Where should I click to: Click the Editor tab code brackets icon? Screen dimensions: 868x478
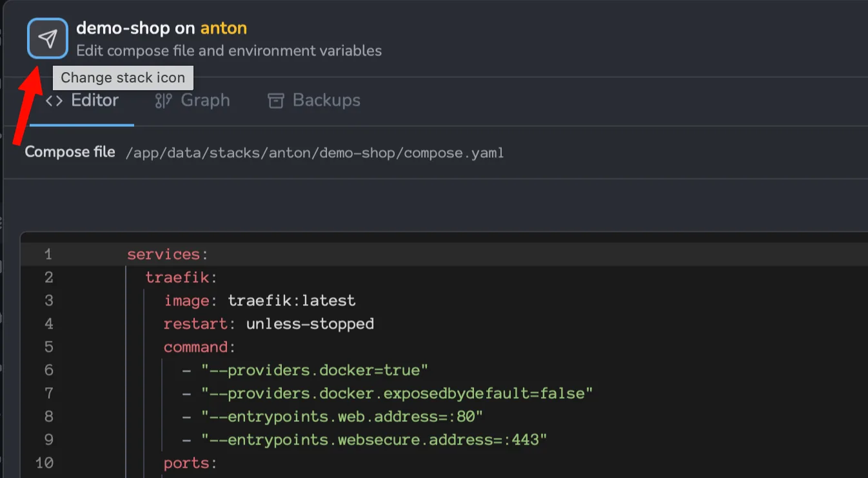click(x=54, y=101)
